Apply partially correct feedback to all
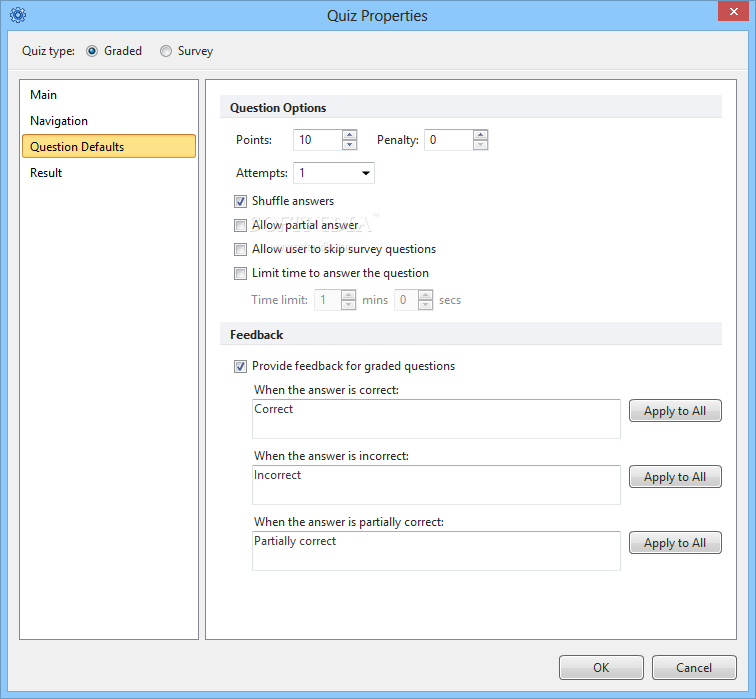Viewport: 756px width, 699px height. click(x=675, y=543)
